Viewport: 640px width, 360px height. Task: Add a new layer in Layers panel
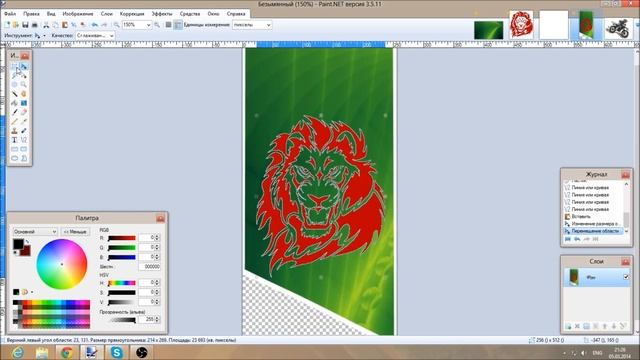point(568,326)
